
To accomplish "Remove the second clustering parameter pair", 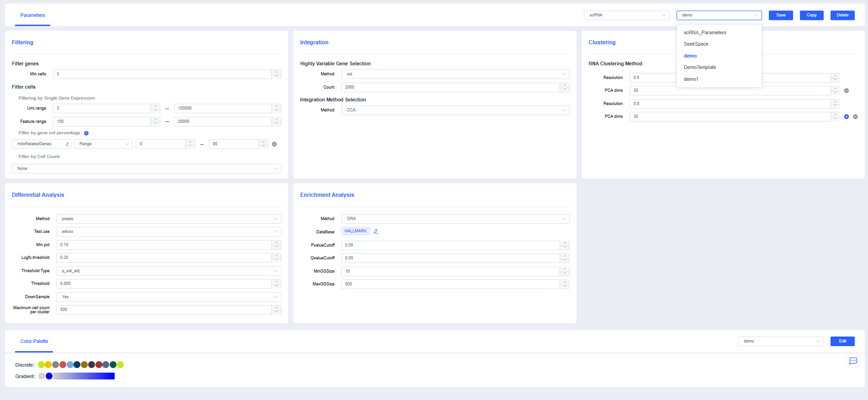I will click(x=856, y=117).
